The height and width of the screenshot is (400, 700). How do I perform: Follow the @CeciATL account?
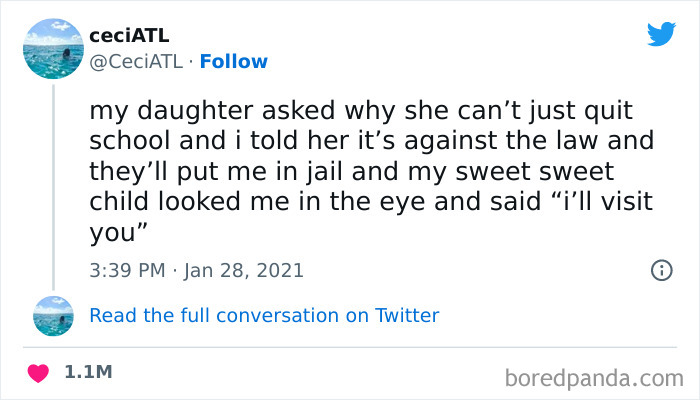(x=234, y=61)
